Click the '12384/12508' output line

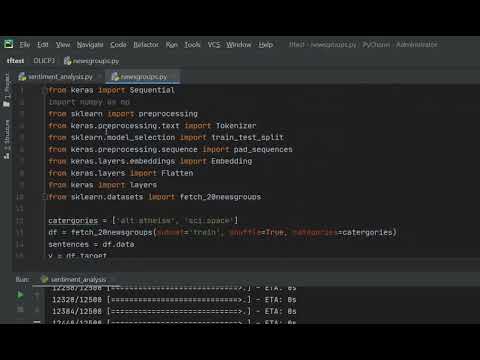174,311
